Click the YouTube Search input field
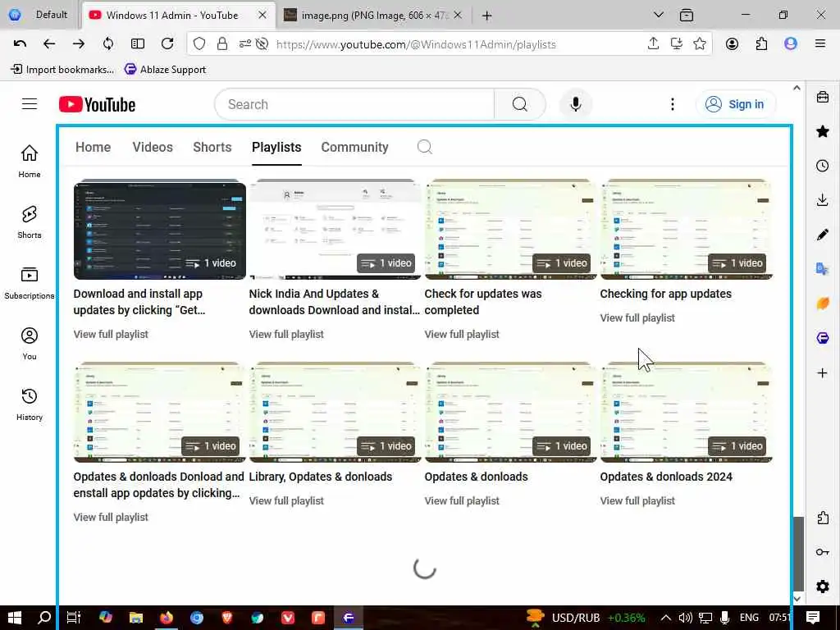840x630 pixels. point(354,104)
